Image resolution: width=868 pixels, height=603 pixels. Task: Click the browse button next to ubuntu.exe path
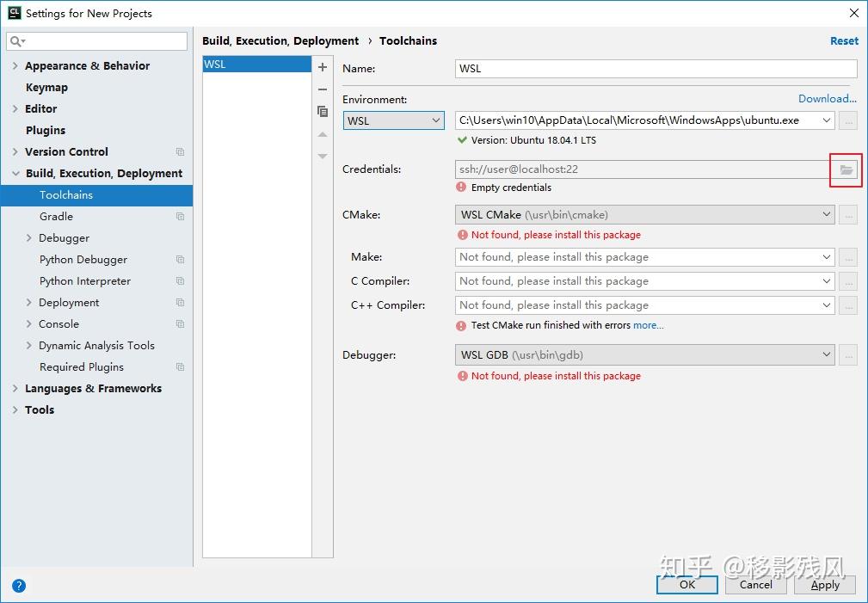click(848, 121)
